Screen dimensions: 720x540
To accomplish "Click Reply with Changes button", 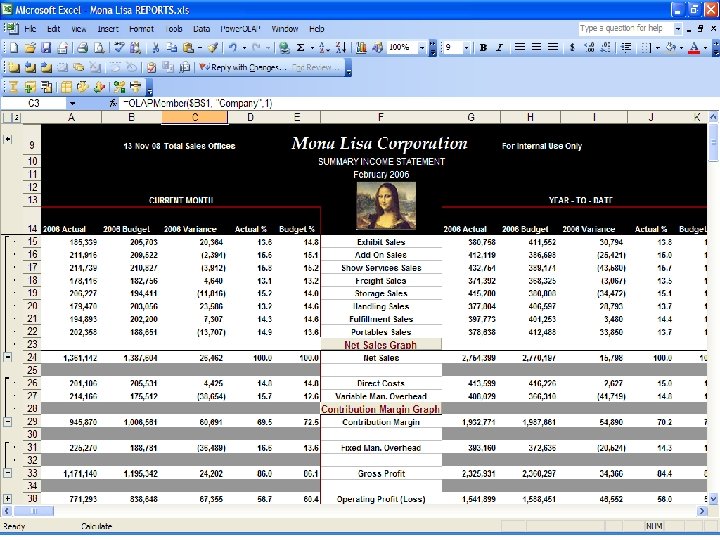I will coord(244,68).
